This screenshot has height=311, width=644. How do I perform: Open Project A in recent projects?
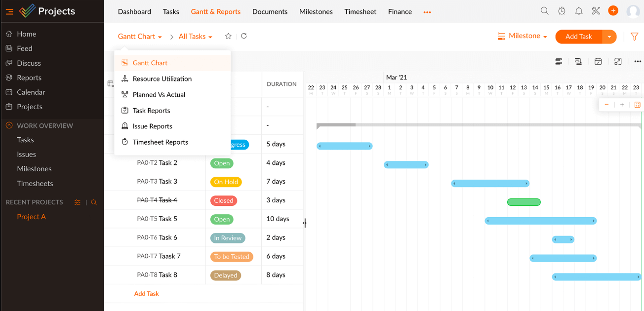pyautogui.click(x=31, y=217)
